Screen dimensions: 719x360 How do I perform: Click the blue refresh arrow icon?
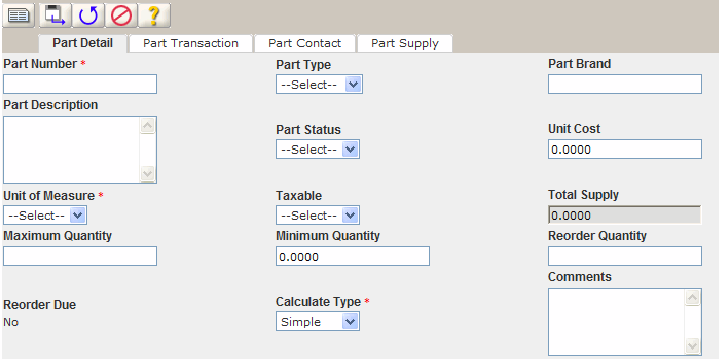tap(88, 16)
